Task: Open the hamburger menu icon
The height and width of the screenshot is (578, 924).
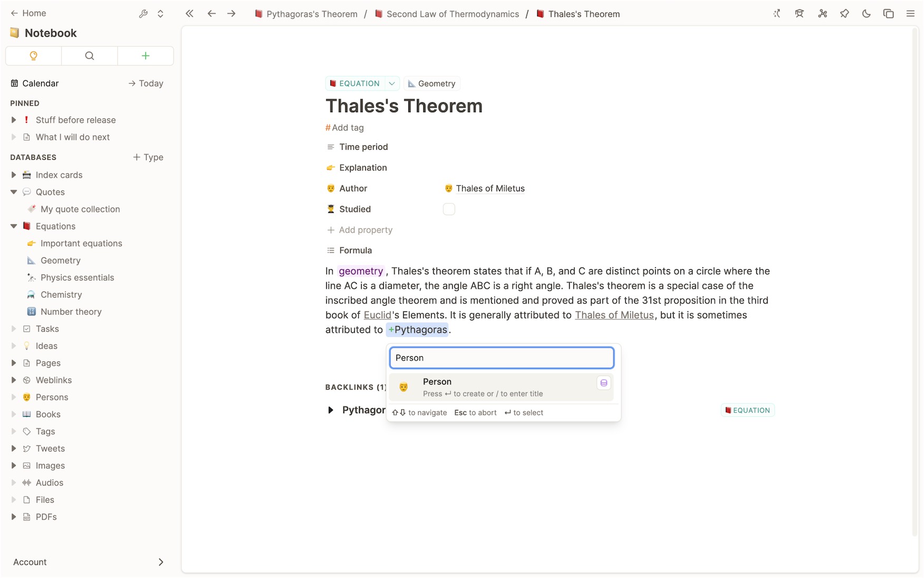Action: point(910,14)
